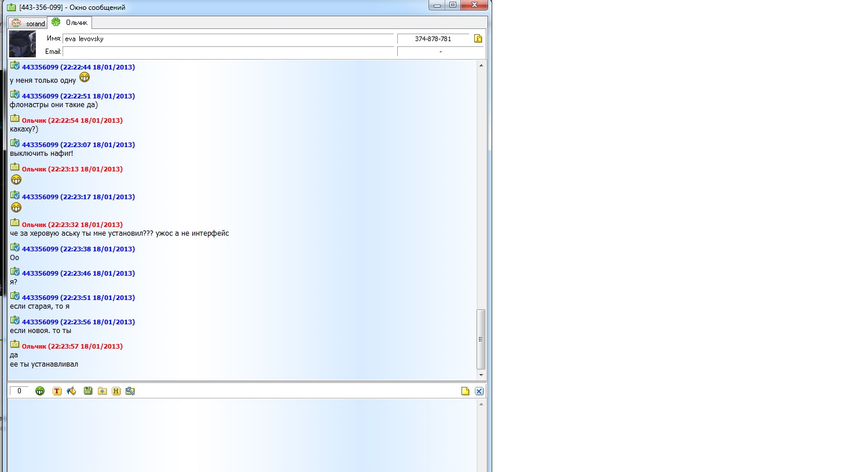The height and width of the screenshot is (472, 868).
Task: Click the message text "выключить нафиг!"
Action: click(x=42, y=153)
